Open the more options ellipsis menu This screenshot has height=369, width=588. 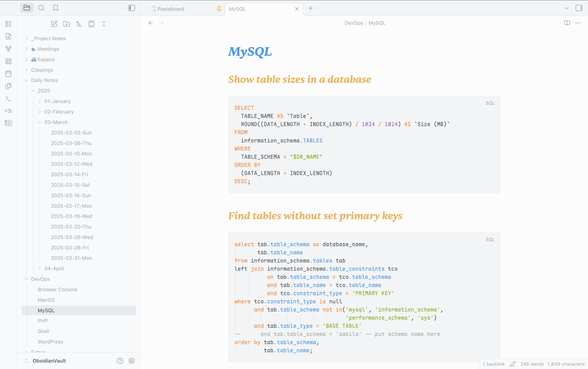(578, 23)
